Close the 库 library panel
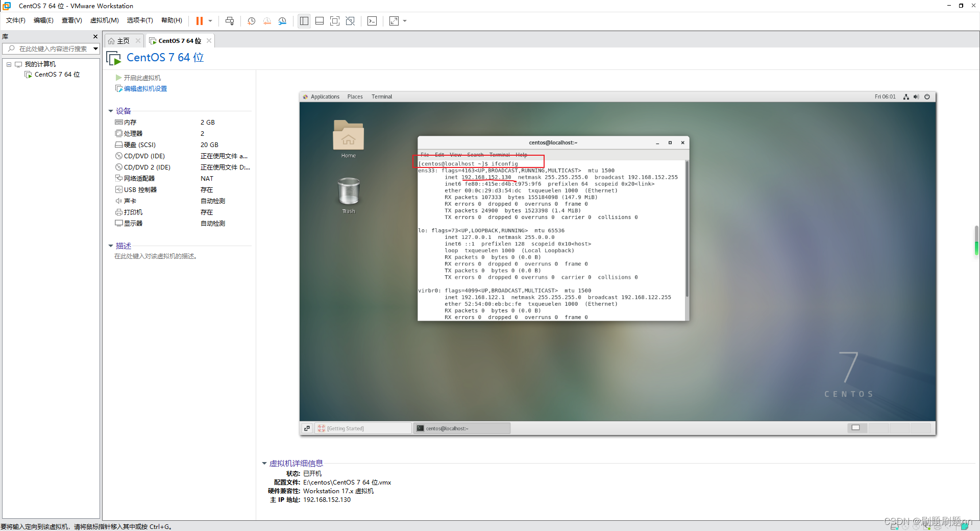Viewport: 980px width, 531px height. coord(95,36)
